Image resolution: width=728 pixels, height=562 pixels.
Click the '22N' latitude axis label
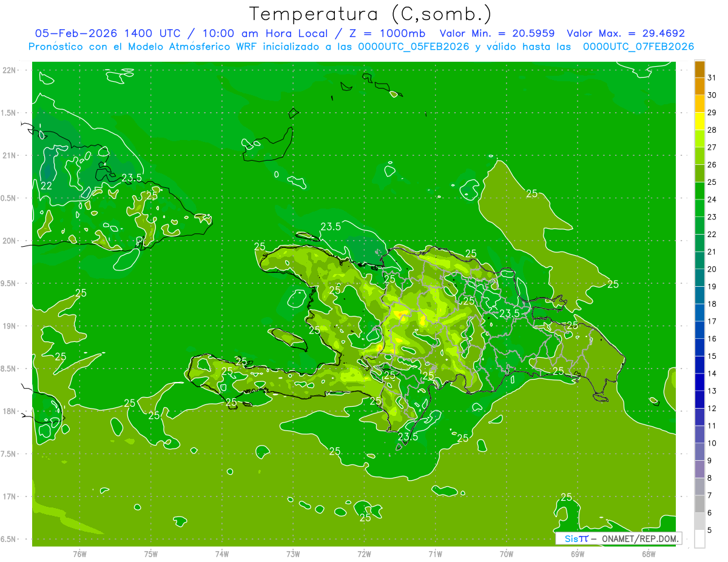[x=10, y=70]
